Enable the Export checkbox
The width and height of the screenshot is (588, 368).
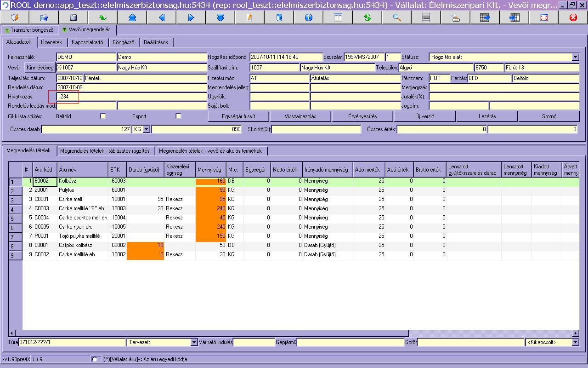[x=178, y=116]
